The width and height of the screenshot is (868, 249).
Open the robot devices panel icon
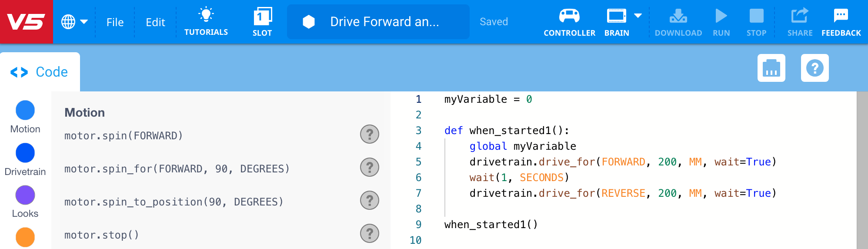[771, 68]
